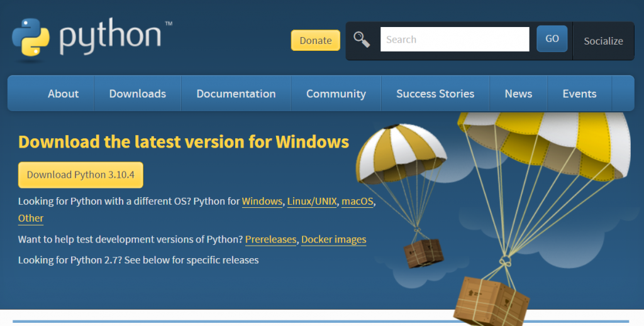This screenshot has width=644, height=326.
Task: Open the Docker images link
Action: 333,239
